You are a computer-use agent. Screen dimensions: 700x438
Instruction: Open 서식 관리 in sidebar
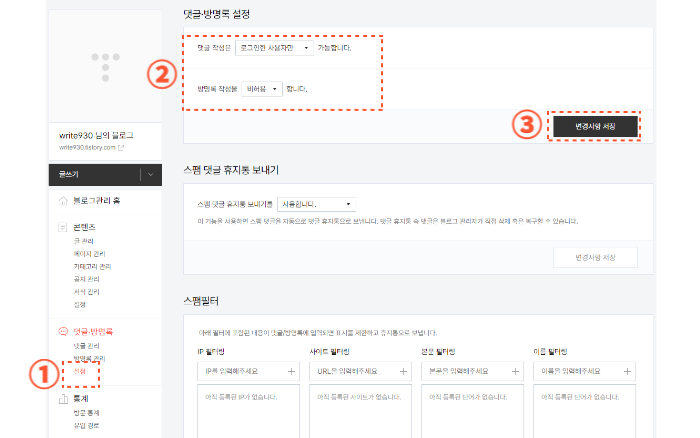86,292
